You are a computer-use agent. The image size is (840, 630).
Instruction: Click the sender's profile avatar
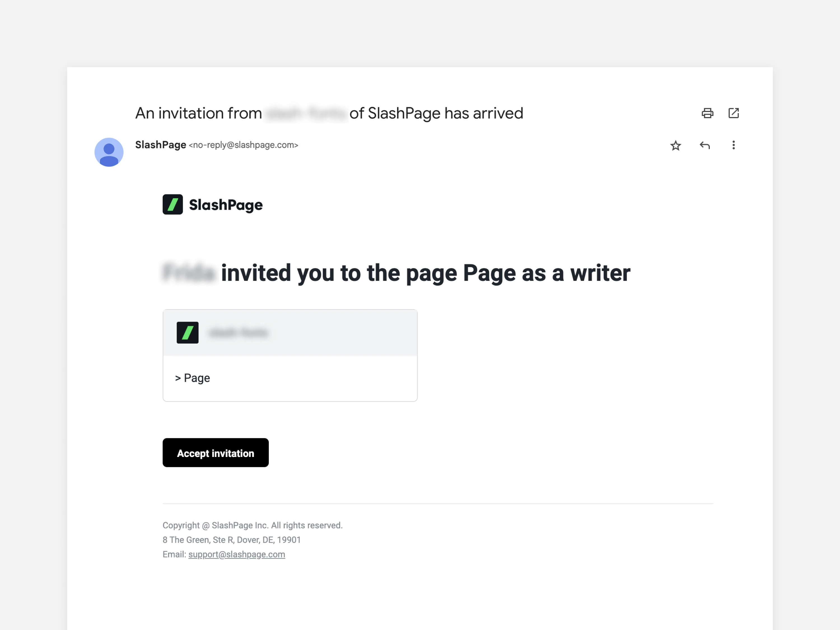point(109,152)
